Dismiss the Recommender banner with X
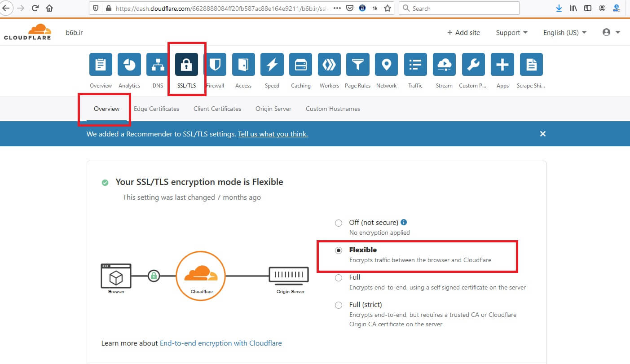This screenshot has height=364, width=630. point(542,134)
